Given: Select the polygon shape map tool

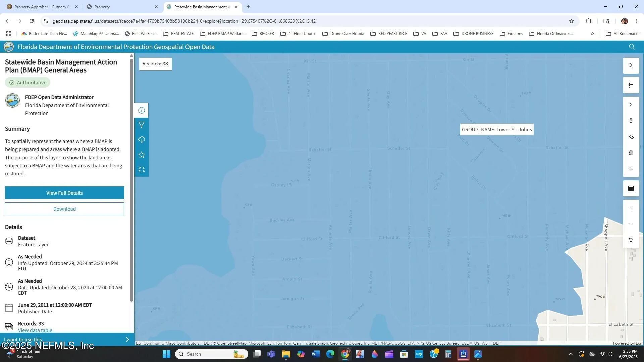Looking at the screenshot, I should (631, 153).
